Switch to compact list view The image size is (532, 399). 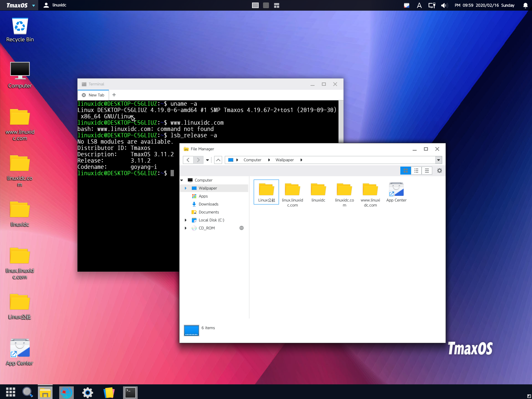427,171
